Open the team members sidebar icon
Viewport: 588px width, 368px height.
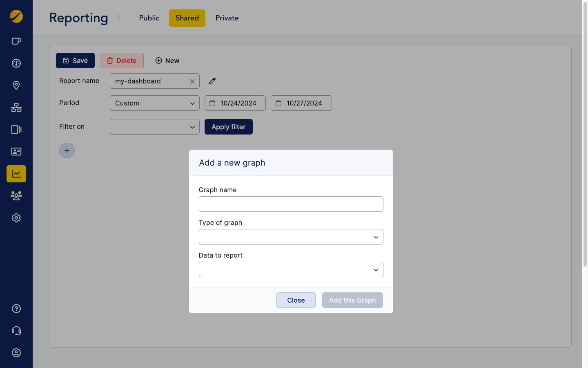[x=16, y=195]
